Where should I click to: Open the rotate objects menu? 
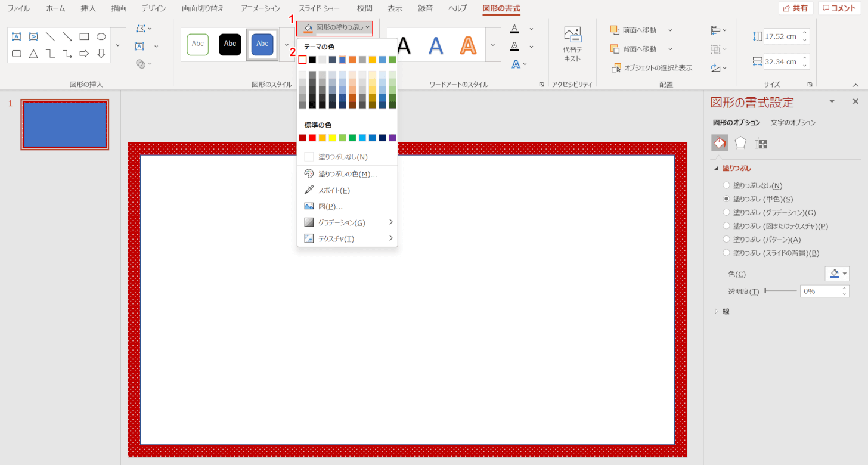[718, 68]
